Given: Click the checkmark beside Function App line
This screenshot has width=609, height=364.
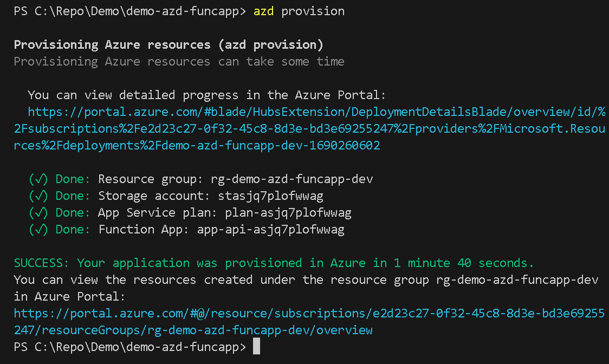Looking at the screenshot, I should tap(38, 230).
